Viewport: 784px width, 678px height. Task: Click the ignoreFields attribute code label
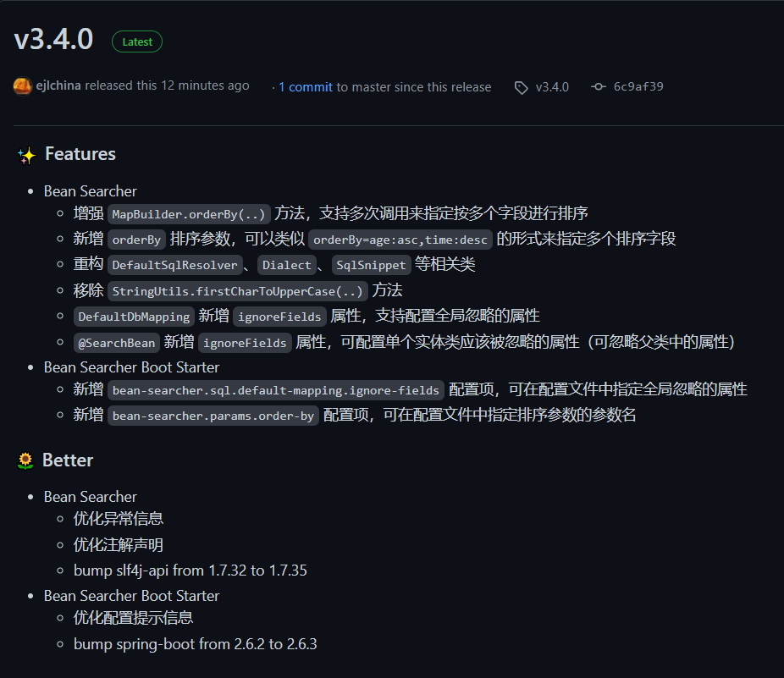[279, 316]
